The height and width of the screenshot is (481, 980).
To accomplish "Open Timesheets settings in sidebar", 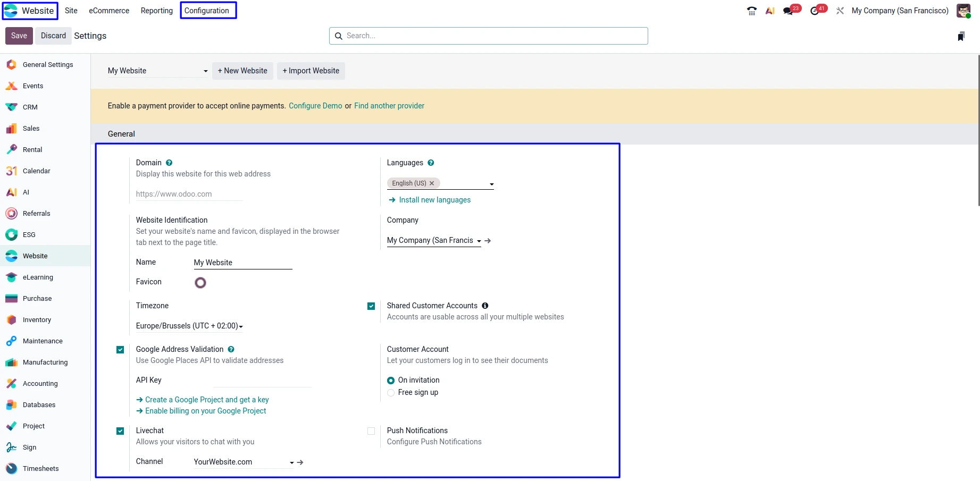I will tap(45, 468).
